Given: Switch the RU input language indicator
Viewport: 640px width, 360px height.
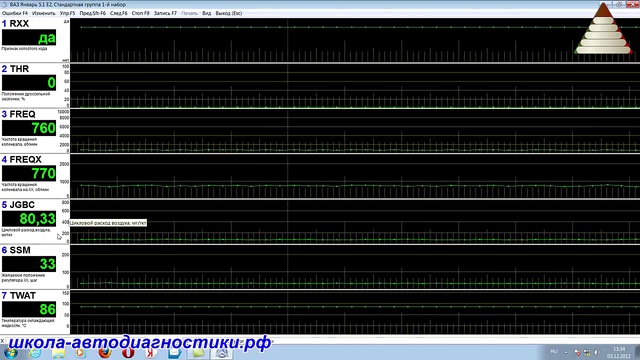Looking at the screenshot, I should (554, 351).
